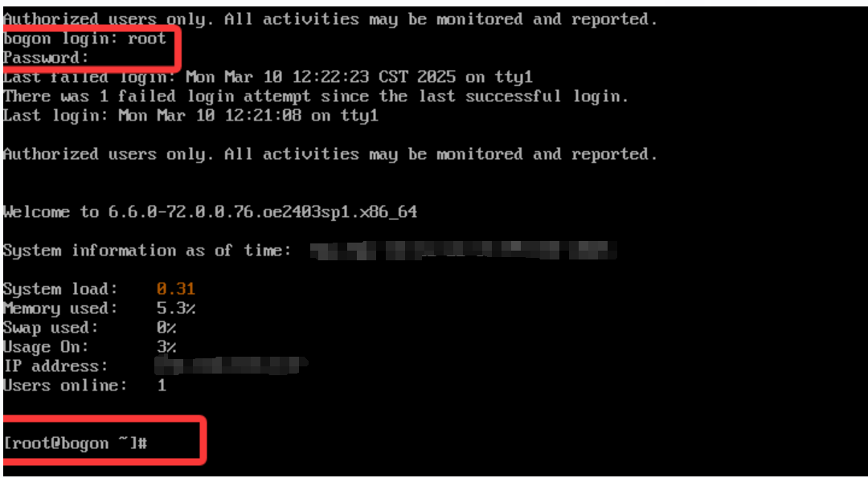Click the Users online count 1
Screen dimensions: 868x478
162,385
